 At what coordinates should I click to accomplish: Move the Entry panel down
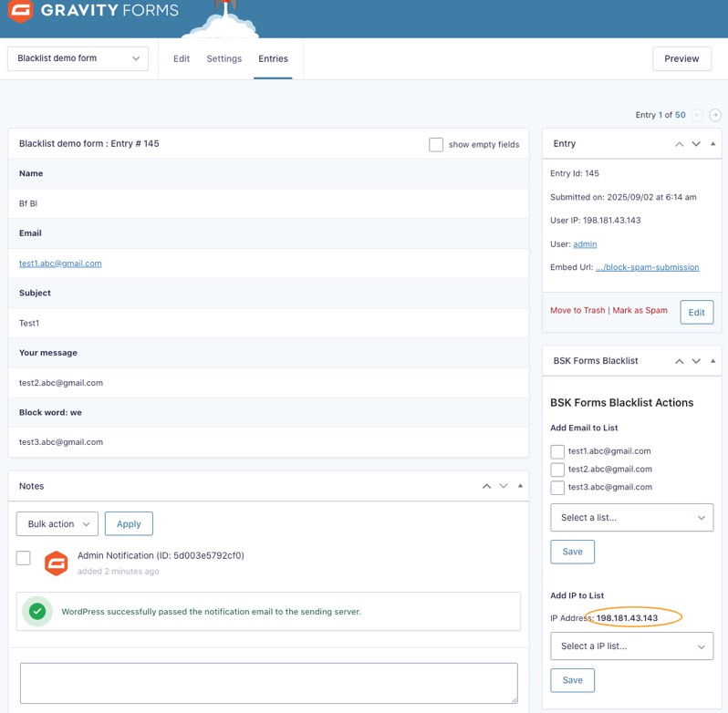pyautogui.click(x=696, y=144)
